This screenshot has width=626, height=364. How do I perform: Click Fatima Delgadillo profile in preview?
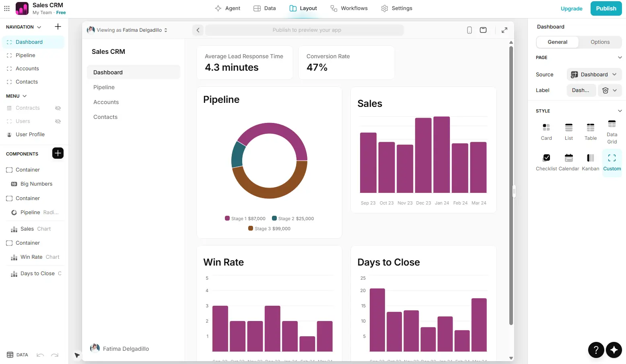tap(119, 348)
